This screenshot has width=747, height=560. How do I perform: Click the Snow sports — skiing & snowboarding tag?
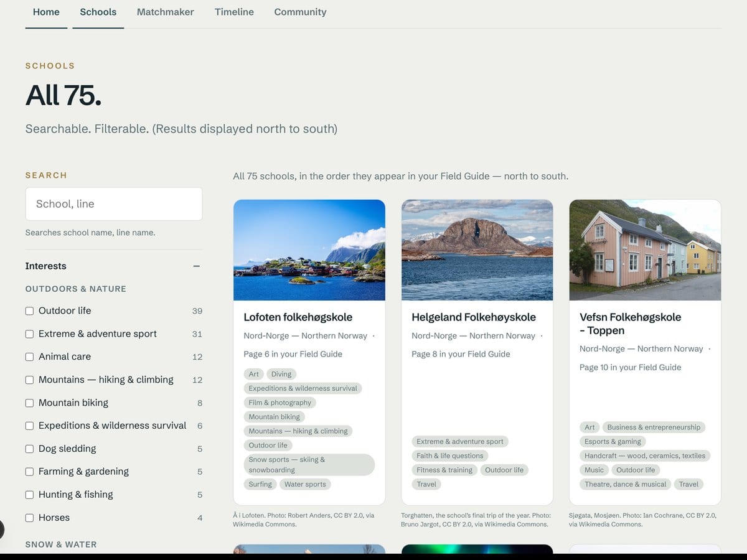(309, 465)
